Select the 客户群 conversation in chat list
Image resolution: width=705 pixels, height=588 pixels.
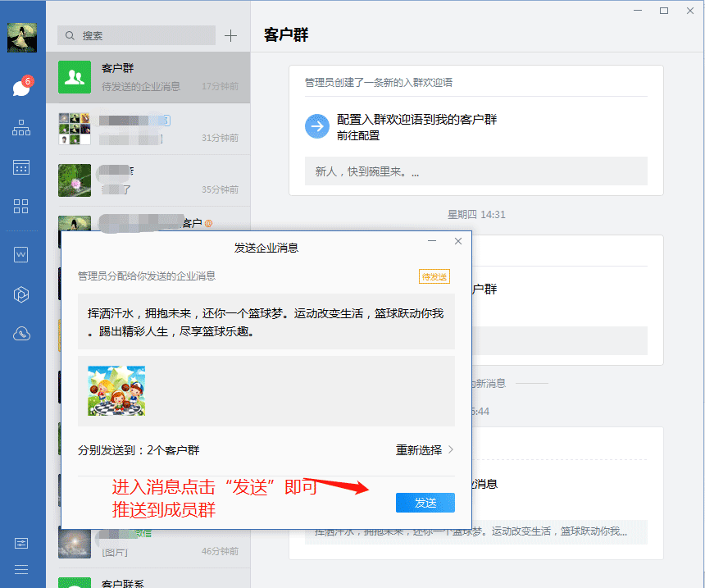[x=148, y=77]
